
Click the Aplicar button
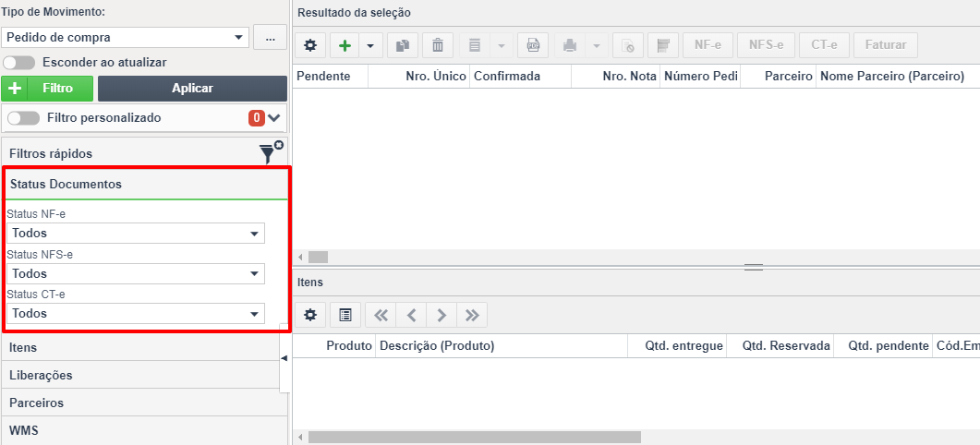192,89
